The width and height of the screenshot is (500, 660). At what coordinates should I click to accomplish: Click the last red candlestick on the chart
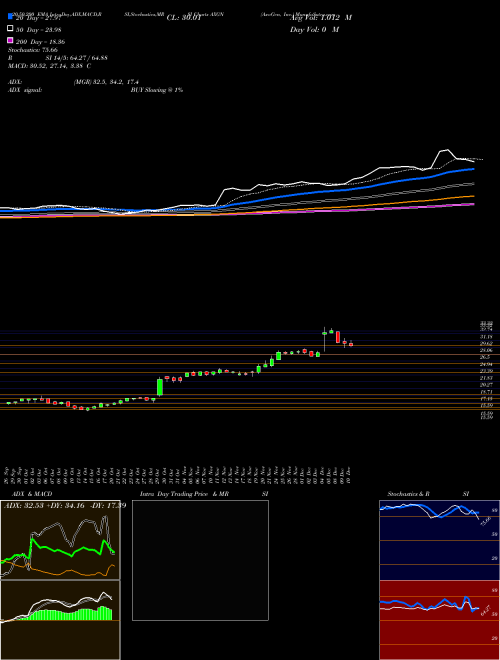[351, 344]
